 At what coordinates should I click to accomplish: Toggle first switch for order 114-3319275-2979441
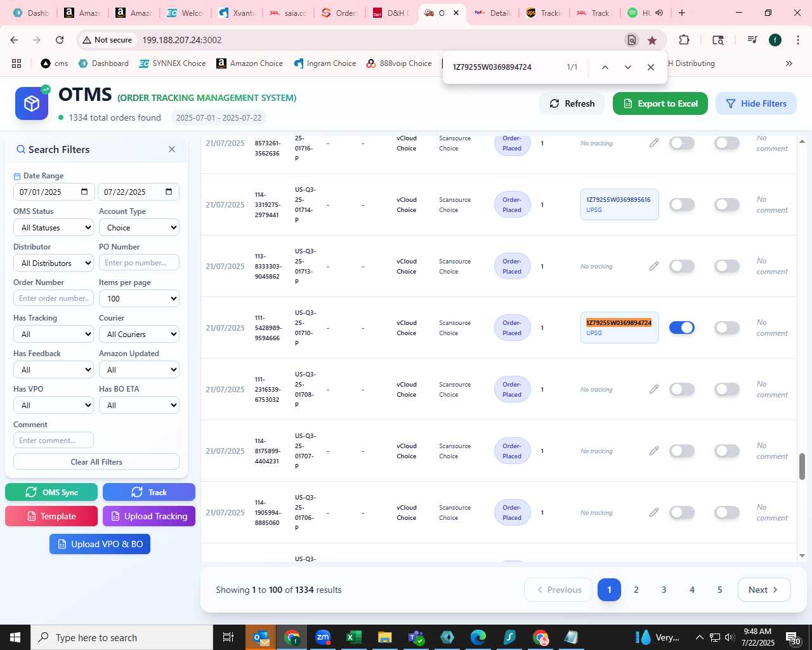pyautogui.click(x=682, y=204)
